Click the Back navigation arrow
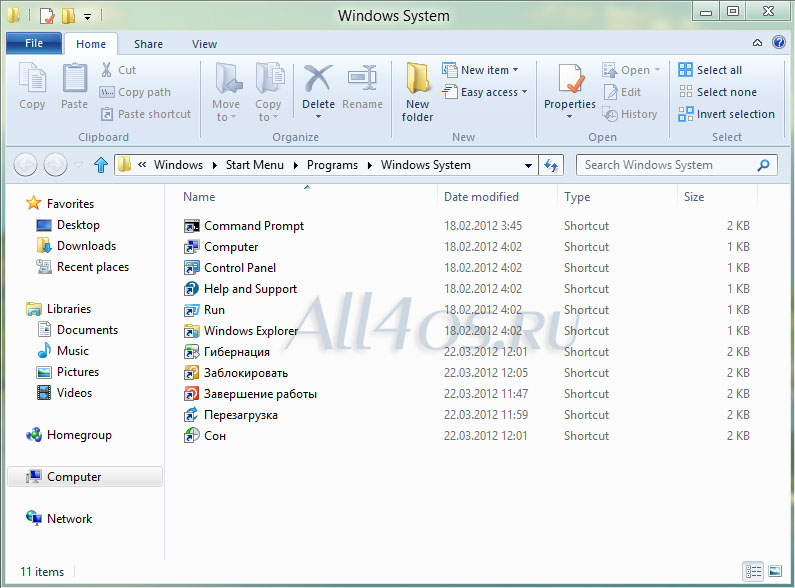This screenshot has height=588, width=795. point(25,165)
